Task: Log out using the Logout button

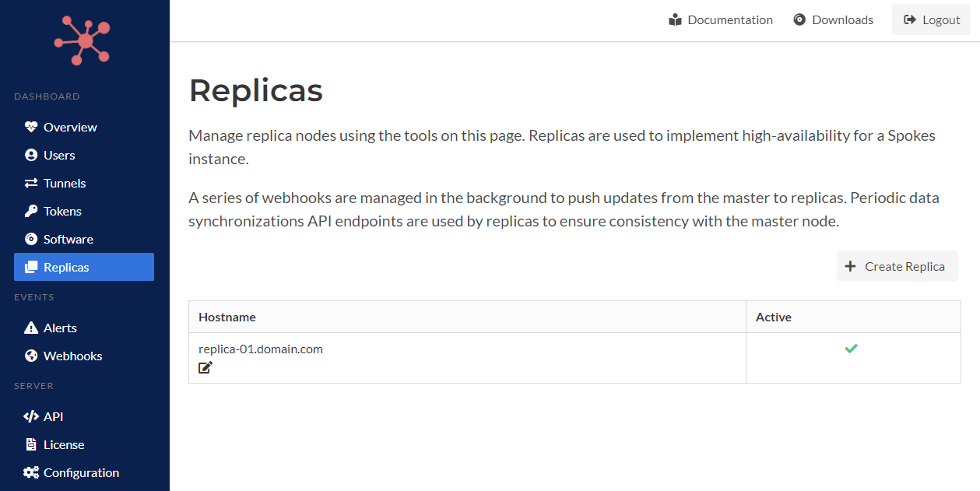Action: pos(931,20)
